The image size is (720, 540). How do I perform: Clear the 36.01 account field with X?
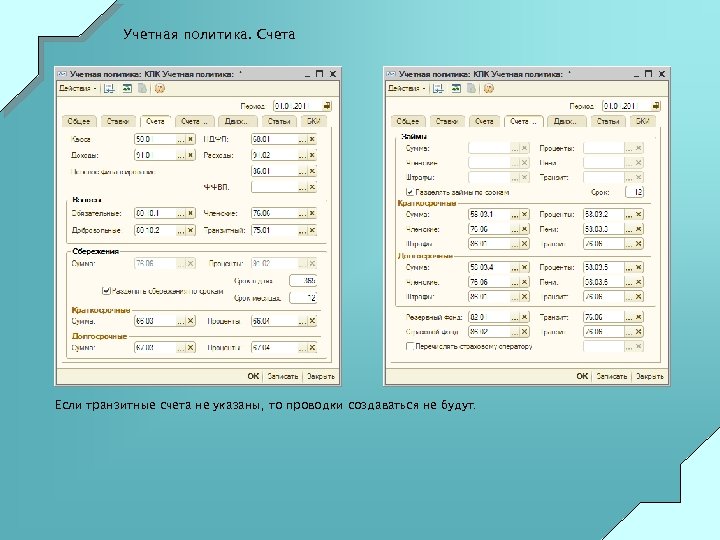pos(312,171)
